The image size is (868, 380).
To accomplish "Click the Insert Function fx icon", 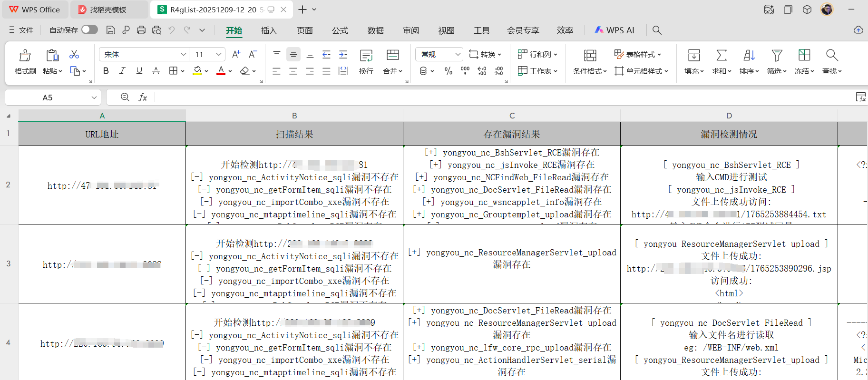I will coord(143,97).
